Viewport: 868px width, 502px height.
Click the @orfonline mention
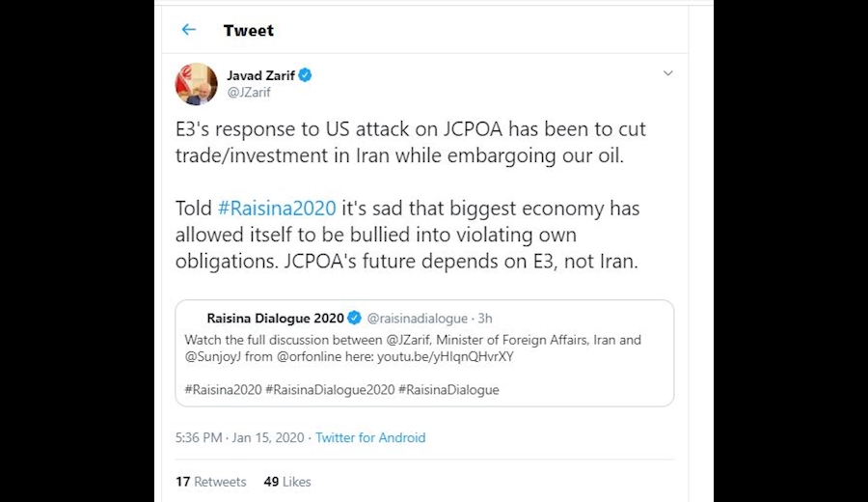[308, 355]
